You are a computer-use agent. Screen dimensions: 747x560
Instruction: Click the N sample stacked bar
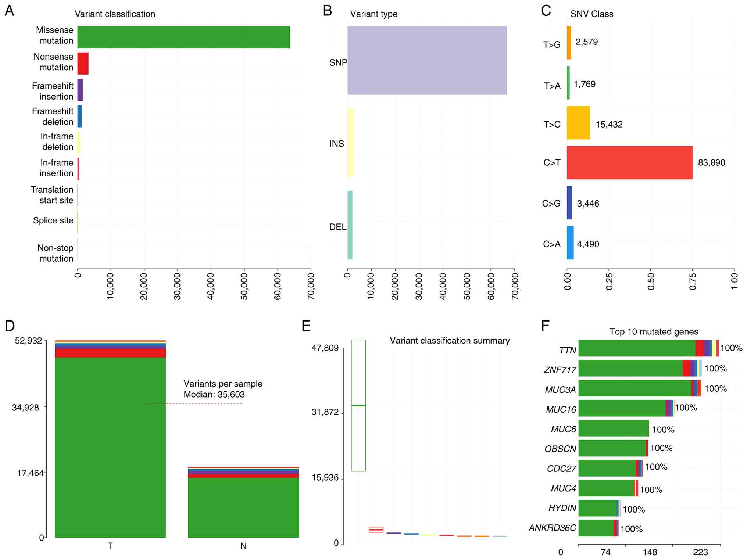pyautogui.click(x=243, y=507)
